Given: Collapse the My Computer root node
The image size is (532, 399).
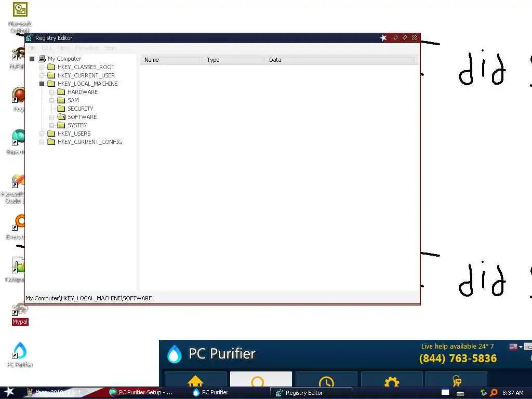Looking at the screenshot, I should (32, 59).
